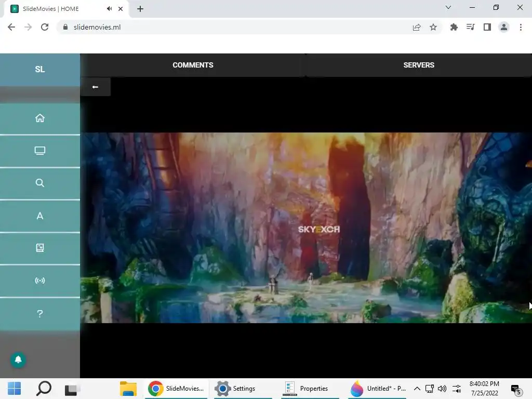Image resolution: width=532 pixels, height=399 pixels.
Task: Close the SlideMovies browser tab
Action: coord(121,9)
